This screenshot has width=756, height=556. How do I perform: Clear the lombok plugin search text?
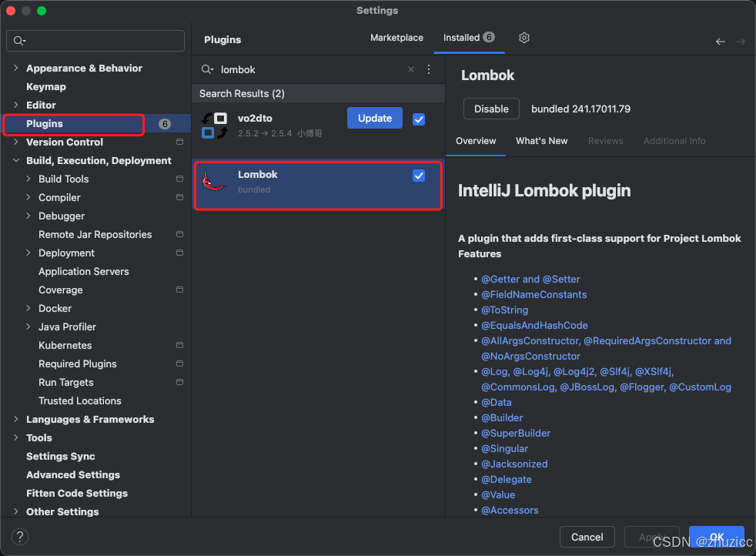point(411,69)
